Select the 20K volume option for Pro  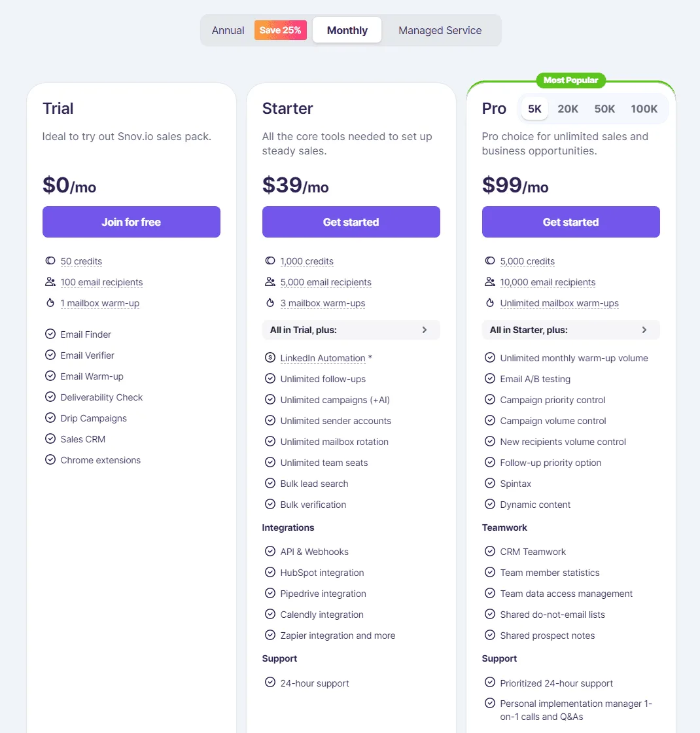tap(568, 109)
